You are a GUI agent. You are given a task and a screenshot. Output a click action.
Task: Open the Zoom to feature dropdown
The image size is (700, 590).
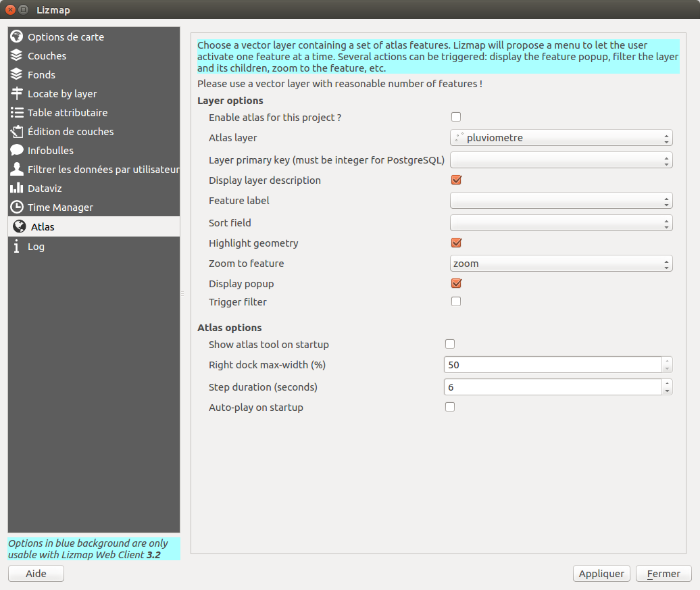coord(561,264)
